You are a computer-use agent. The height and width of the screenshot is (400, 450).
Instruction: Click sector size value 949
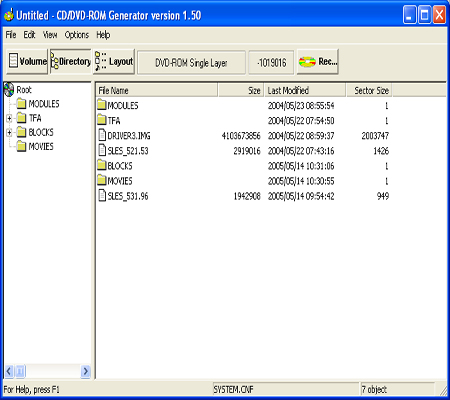coord(383,196)
